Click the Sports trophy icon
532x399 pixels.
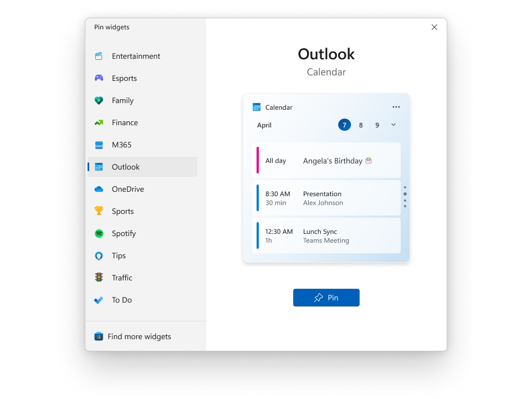pyautogui.click(x=99, y=211)
